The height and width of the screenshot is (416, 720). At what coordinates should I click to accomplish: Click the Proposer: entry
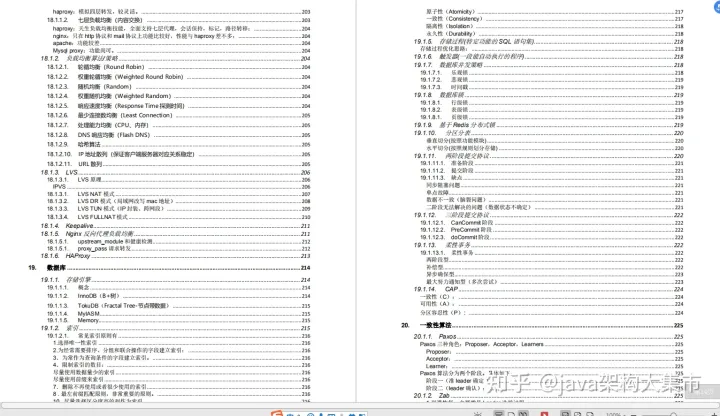555,352
